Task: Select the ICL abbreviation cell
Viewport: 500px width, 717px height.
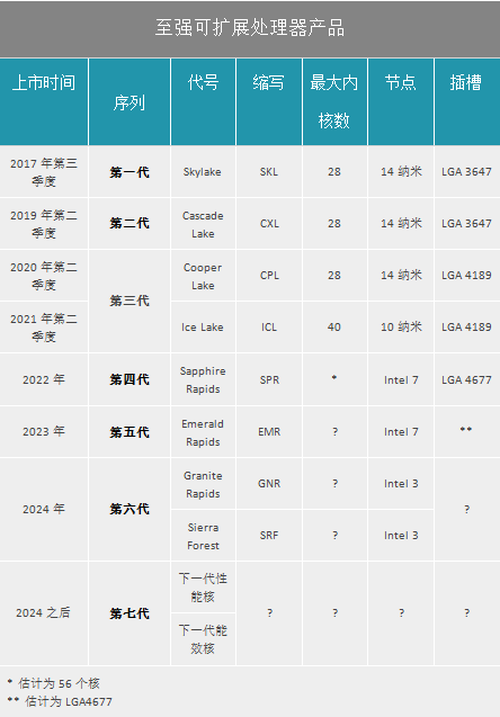Action: 269,327
